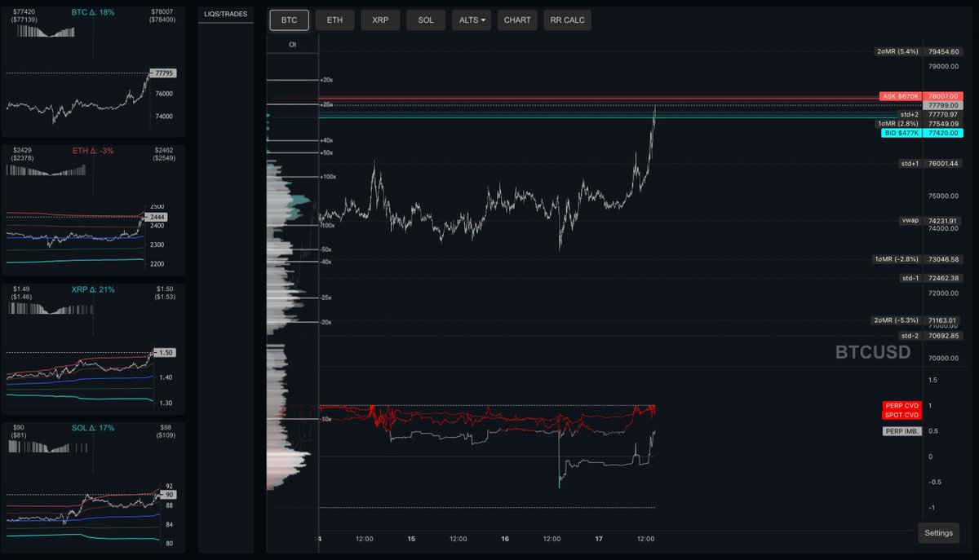The height and width of the screenshot is (560, 979).
Task: Click the 70692.85 price tag
Action: click(944, 336)
